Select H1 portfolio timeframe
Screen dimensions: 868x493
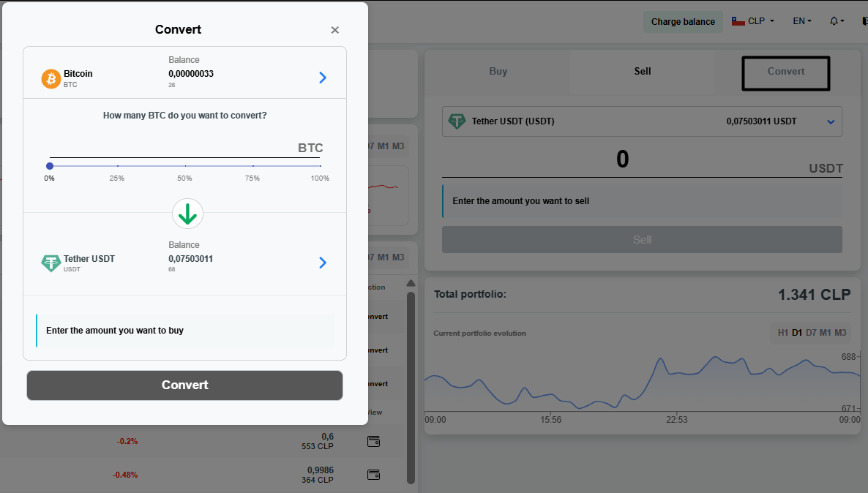[783, 333]
